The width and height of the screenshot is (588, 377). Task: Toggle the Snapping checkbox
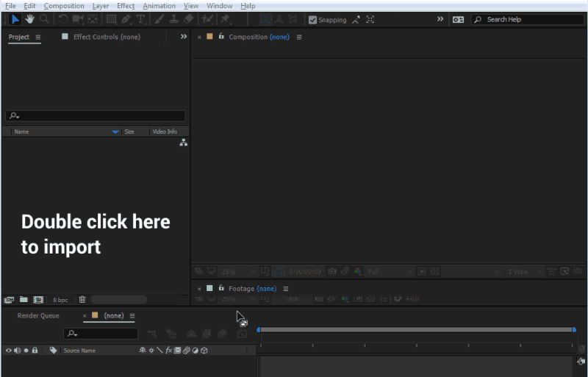pos(312,20)
